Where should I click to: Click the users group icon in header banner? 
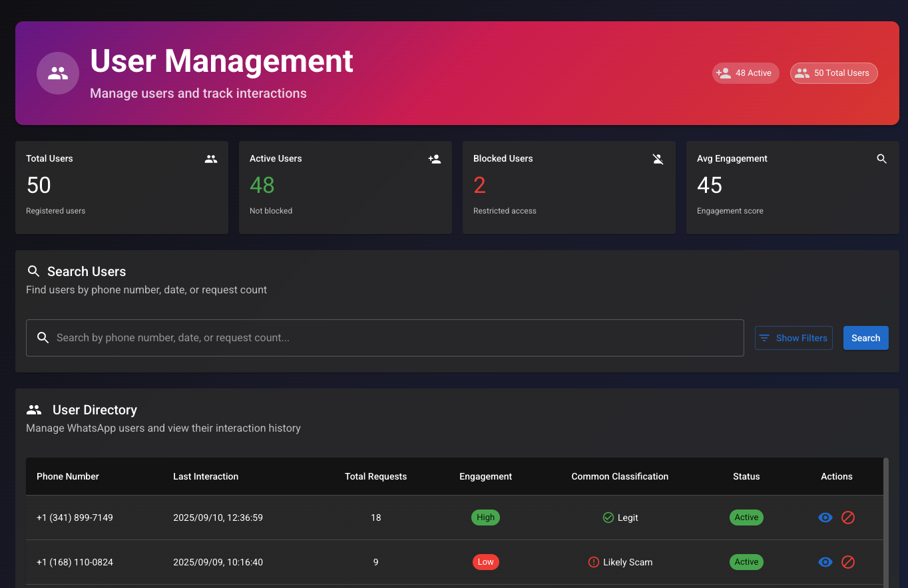click(x=58, y=73)
